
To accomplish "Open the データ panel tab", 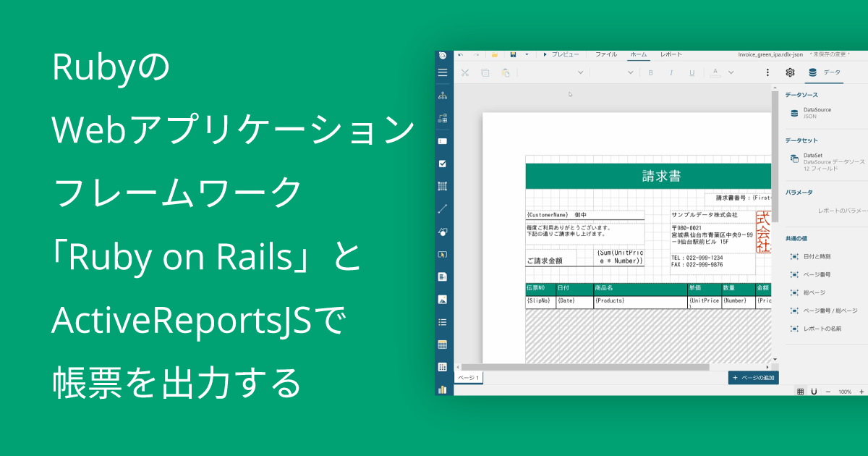I will [825, 72].
